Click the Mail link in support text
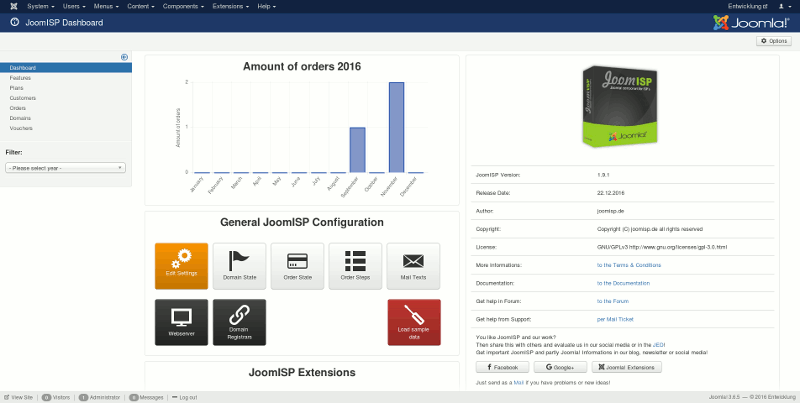 click(518, 383)
